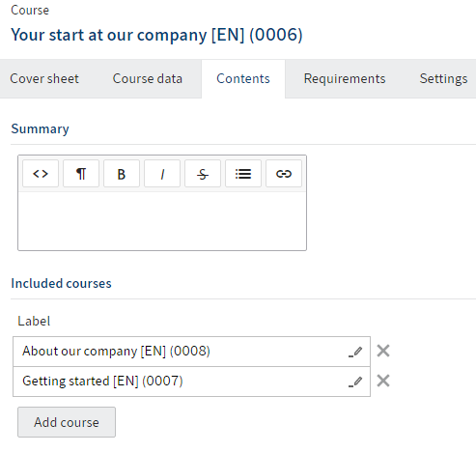Viewport: 476px width, 453px height.
Task: Go to the Requirements tab
Action: [x=345, y=78]
